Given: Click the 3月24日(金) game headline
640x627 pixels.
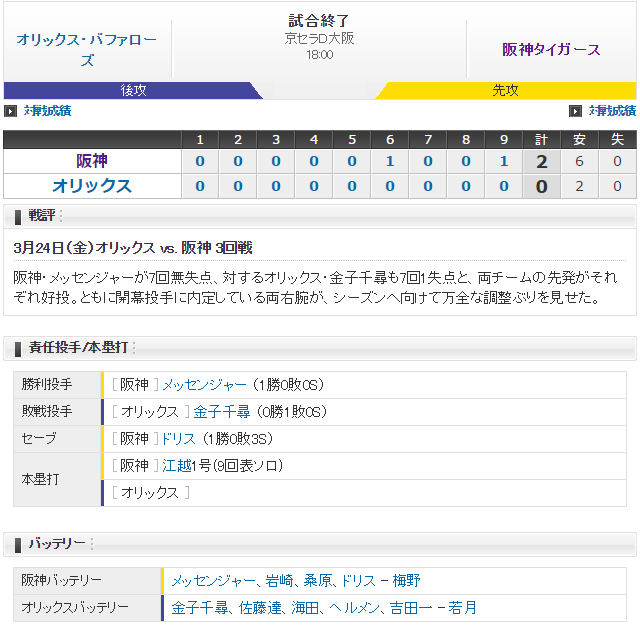Looking at the screenshot, I should coord(133,248).
